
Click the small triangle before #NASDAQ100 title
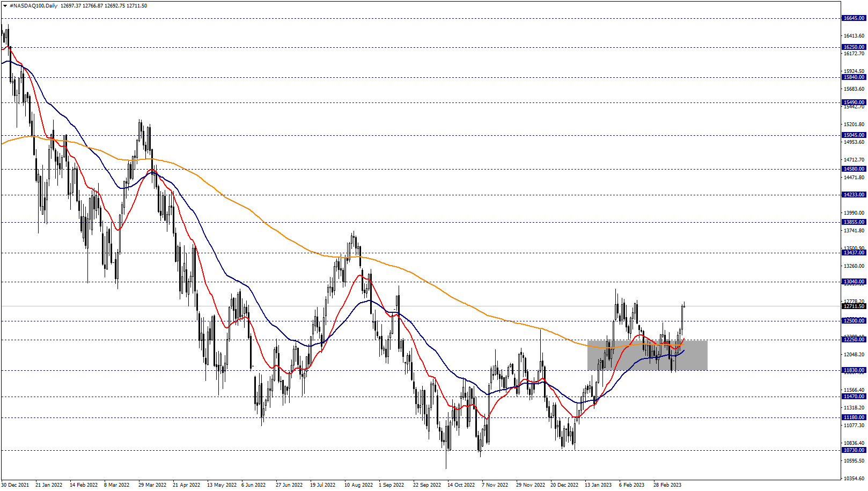(x=5, y=6)
